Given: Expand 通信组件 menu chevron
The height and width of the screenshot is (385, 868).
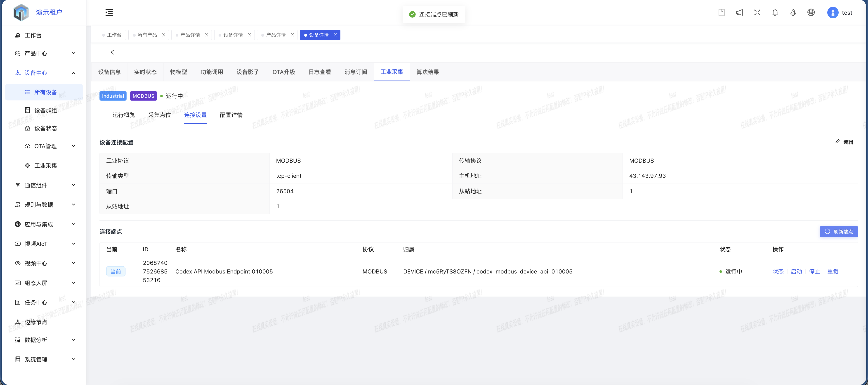Looking at the screenshot, I should tap(73, 185).
